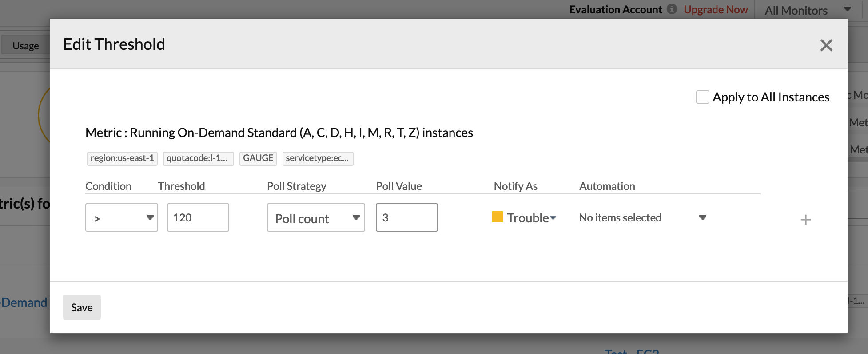Click the yellow Trouble color swatch
The width and height of the screenshot is (868, 354).
[497, 217]
